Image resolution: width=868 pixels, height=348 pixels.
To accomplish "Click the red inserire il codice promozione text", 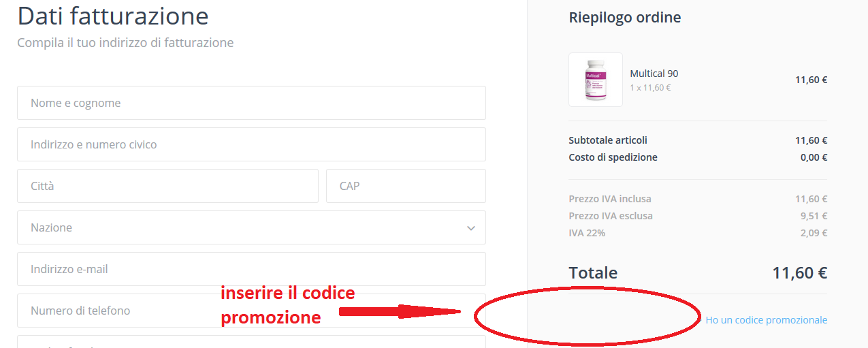I will (x=287, y=305).
